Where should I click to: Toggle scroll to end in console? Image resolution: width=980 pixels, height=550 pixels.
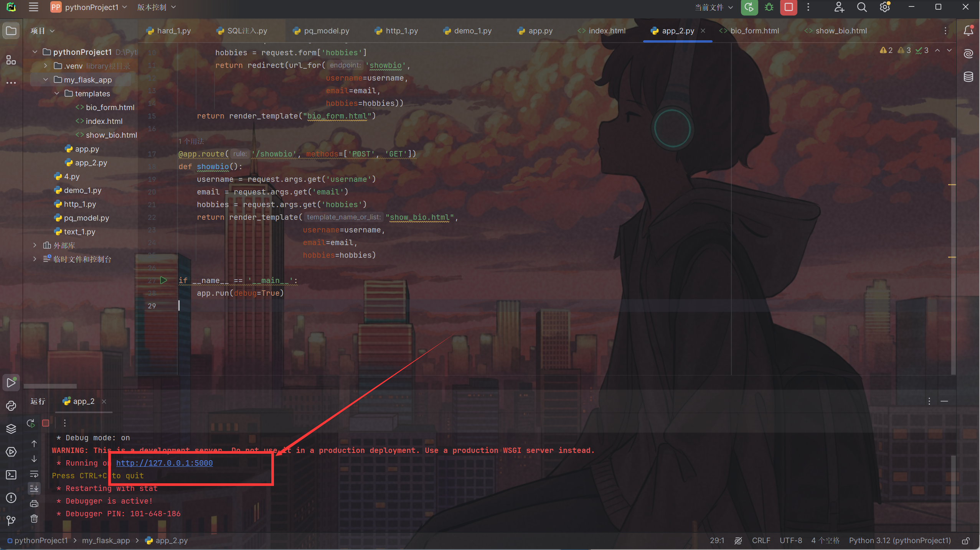34,488
